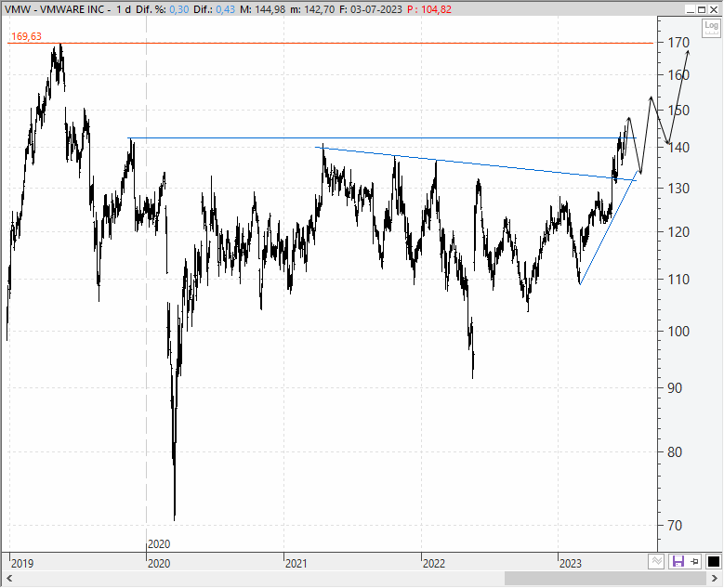Viewport: 724px width, 588px height.
Task: Close the VMW chart window
Action: (x=713, y=9)
